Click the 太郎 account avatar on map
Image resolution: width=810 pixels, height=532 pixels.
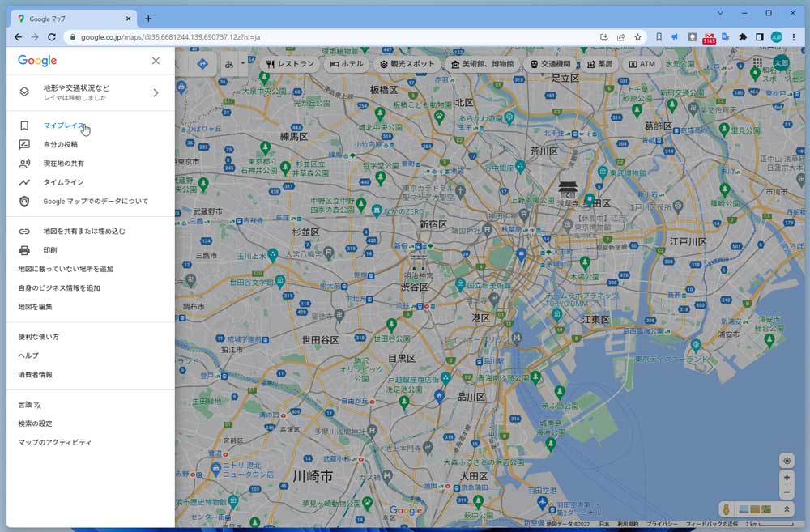tap(781, 63)
